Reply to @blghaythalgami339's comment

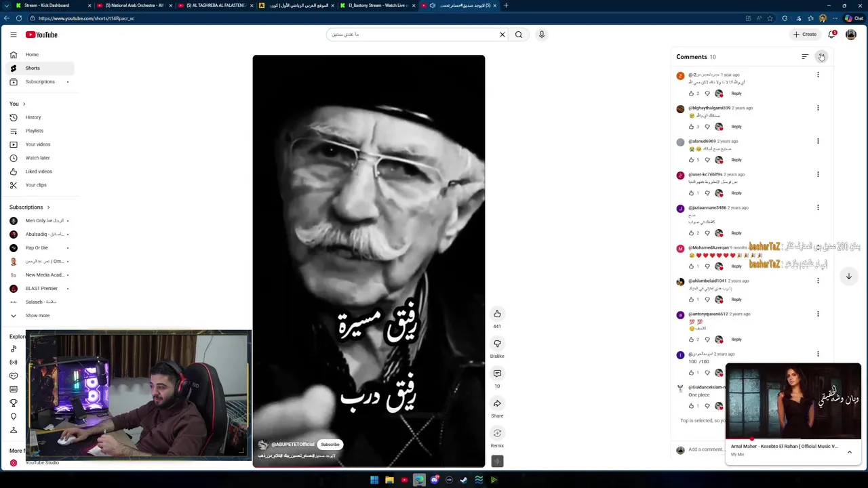(x=736, y=127)
